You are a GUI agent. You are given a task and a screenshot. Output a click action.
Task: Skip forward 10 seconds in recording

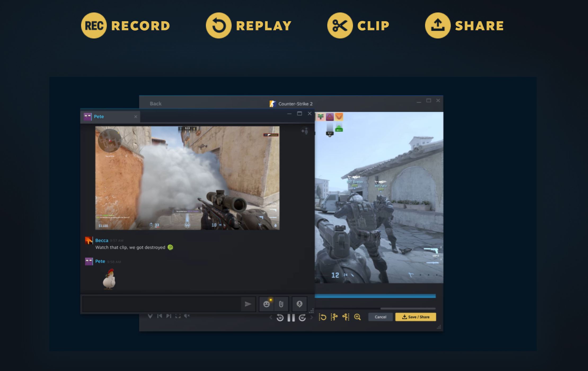(x=302, y=317)
